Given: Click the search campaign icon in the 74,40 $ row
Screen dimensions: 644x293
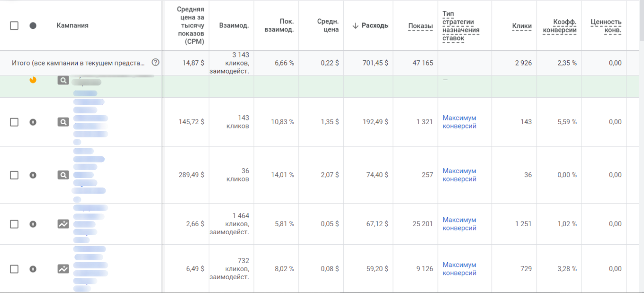Looking at the screenshot, I should pos(63,175).
